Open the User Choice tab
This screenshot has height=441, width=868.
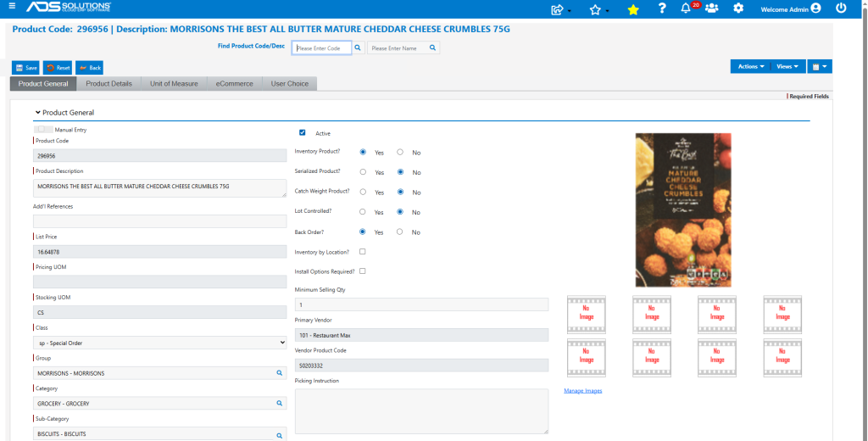(x=290, y=84)
